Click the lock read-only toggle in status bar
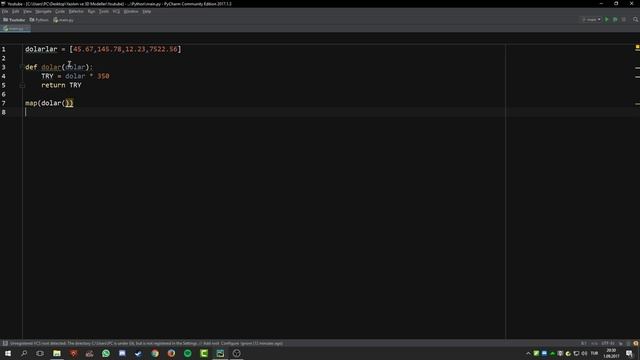 coord(621,343)
